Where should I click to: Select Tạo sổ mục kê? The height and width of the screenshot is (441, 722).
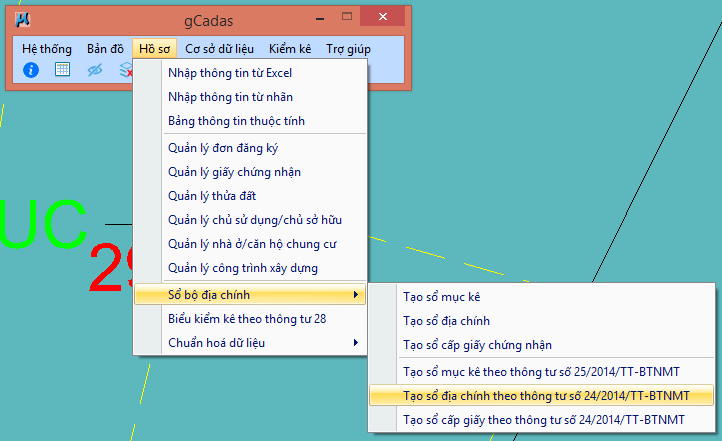[x=448, y=297]
